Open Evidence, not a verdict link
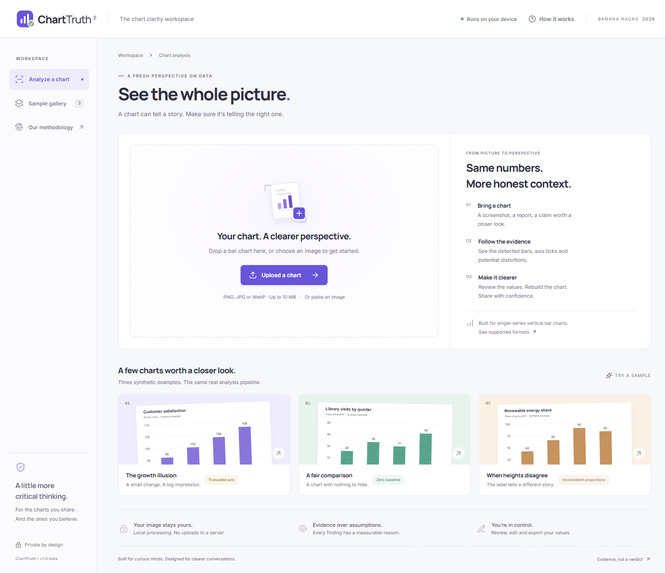Viewport: 665px width, 573px height. (623, 559)
